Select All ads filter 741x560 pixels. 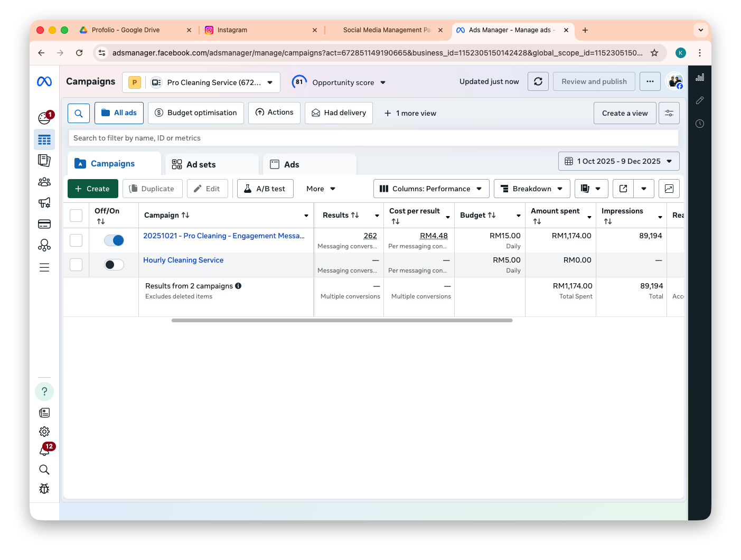pos(119,113)
